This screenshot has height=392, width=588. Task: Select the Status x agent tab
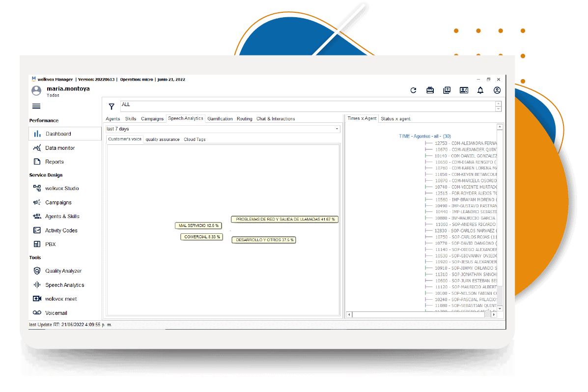pos(395,119)
